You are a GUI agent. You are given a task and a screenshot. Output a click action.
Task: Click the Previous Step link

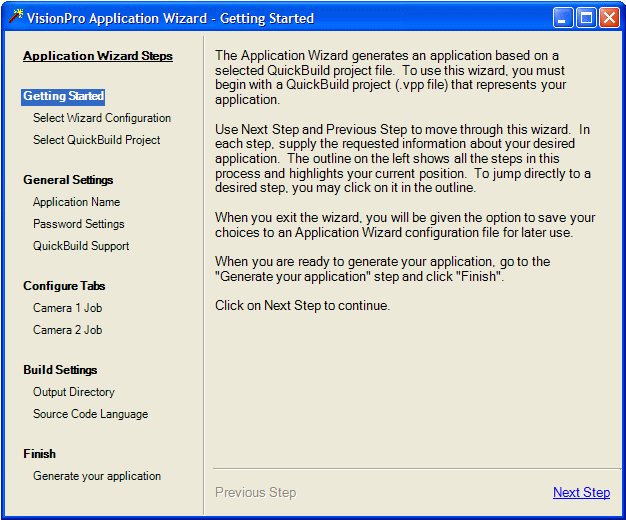[256, 492]
